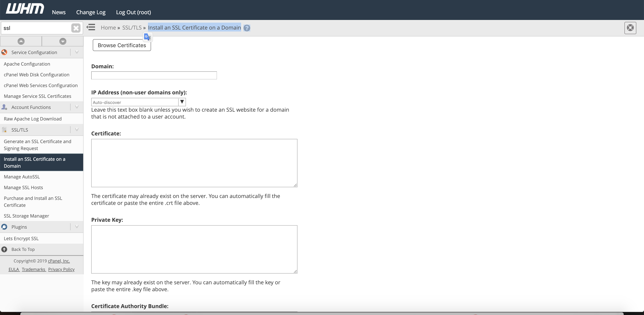Click the Lets Encrypt SSL link
The image size is (644, 315).
[x=21, y=238]
